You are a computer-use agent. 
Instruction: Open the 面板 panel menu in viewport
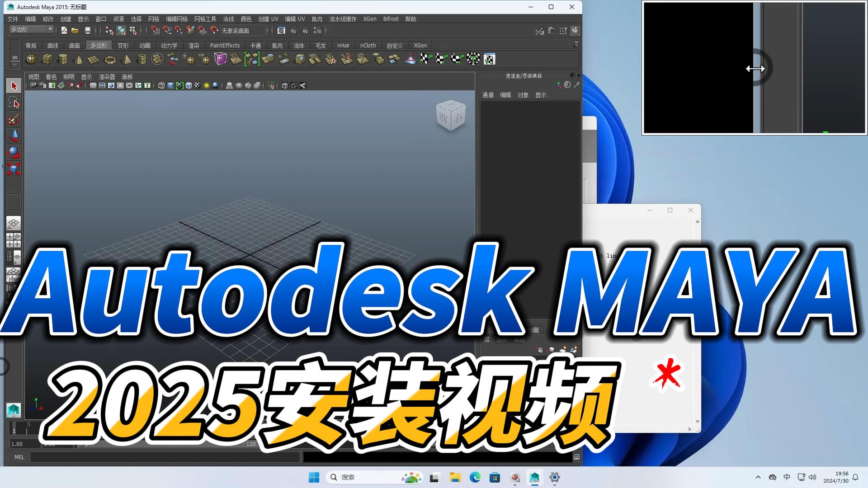tap(127, 77)
